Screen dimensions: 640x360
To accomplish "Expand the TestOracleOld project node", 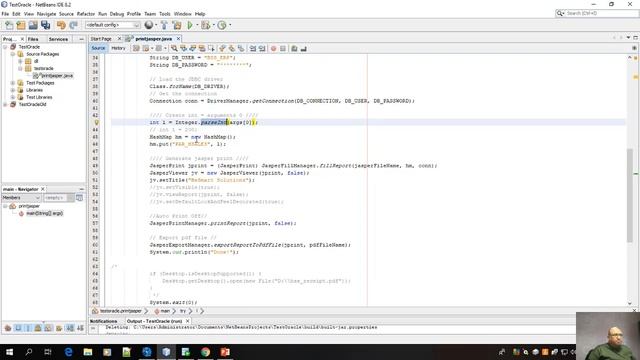I will (5, 104).
